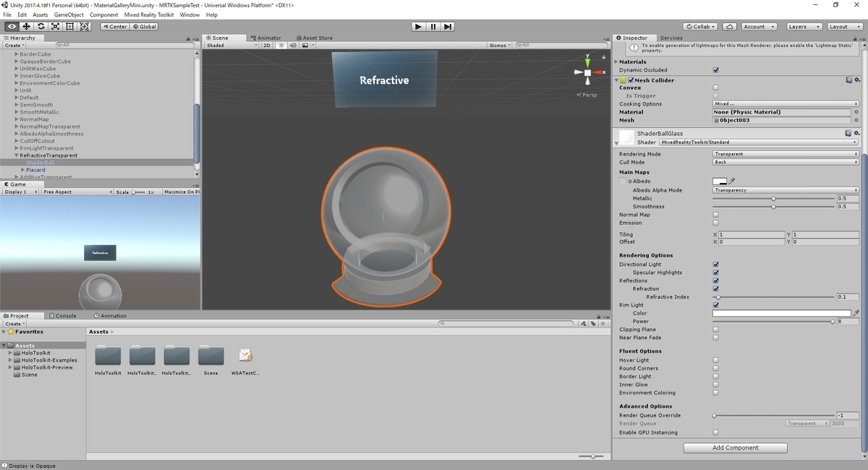Open Cooking Options dropdown

point(786,104)
